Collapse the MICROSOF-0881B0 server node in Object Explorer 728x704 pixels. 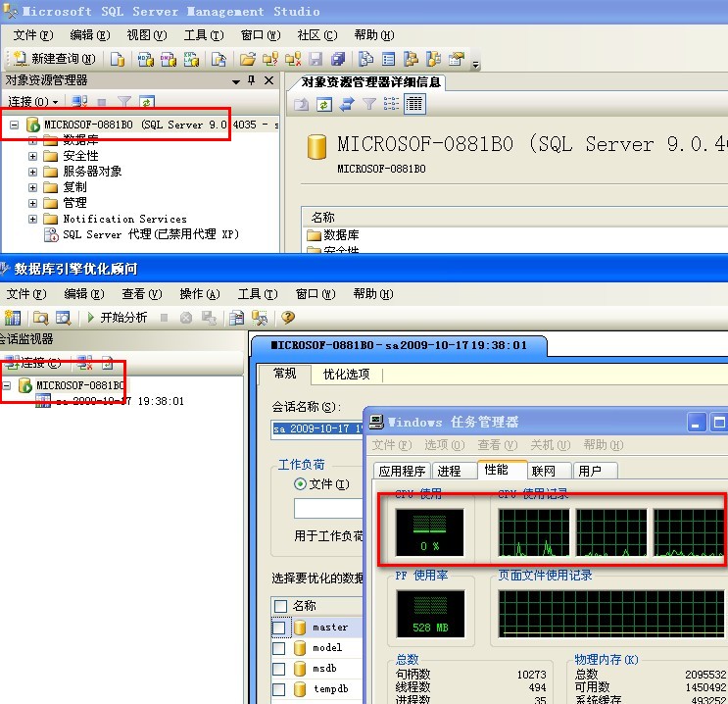pyautogui.click(x=15, y=125)
